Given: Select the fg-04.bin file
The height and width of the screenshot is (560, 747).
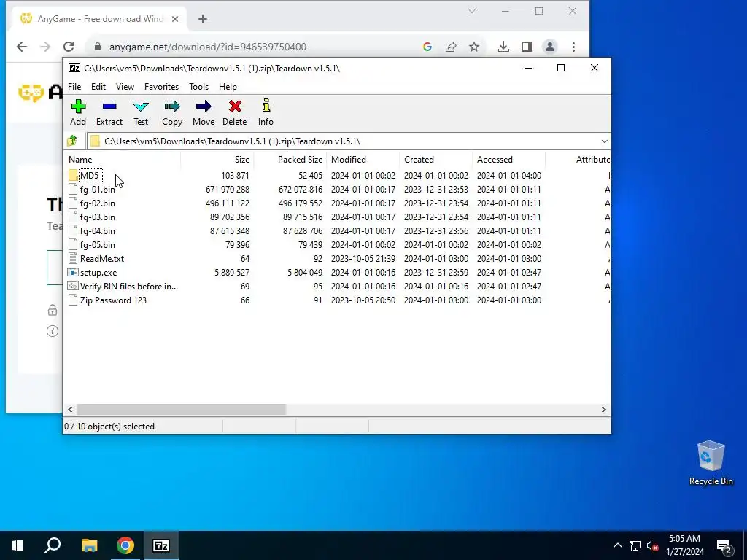Looking at the screenshot, I should click(97, 231).
